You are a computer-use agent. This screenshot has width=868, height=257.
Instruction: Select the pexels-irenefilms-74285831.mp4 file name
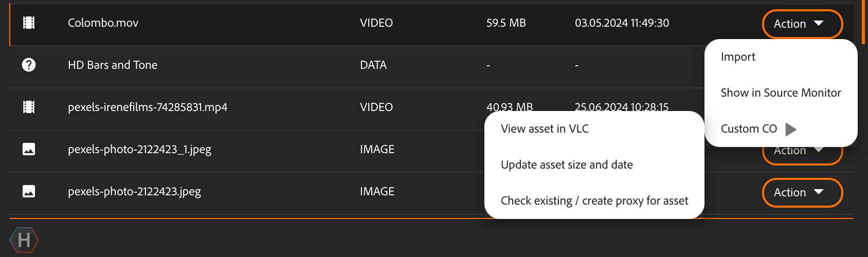(148, 107)
